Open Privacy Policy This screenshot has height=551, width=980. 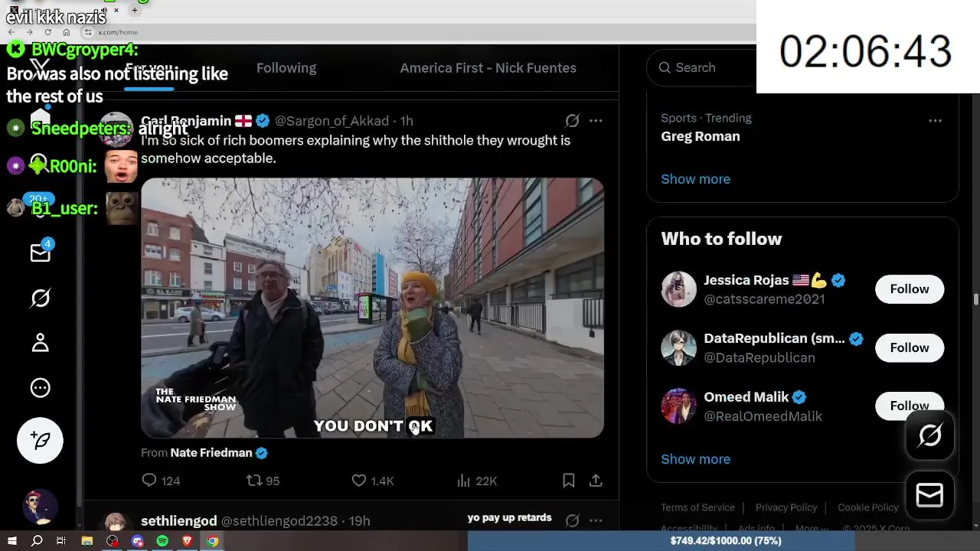(786, 507)
